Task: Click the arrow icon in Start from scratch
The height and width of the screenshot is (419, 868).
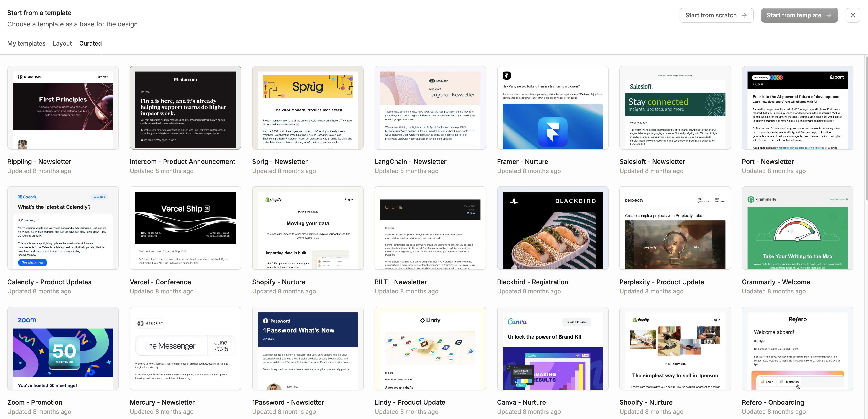Action: 744,15
